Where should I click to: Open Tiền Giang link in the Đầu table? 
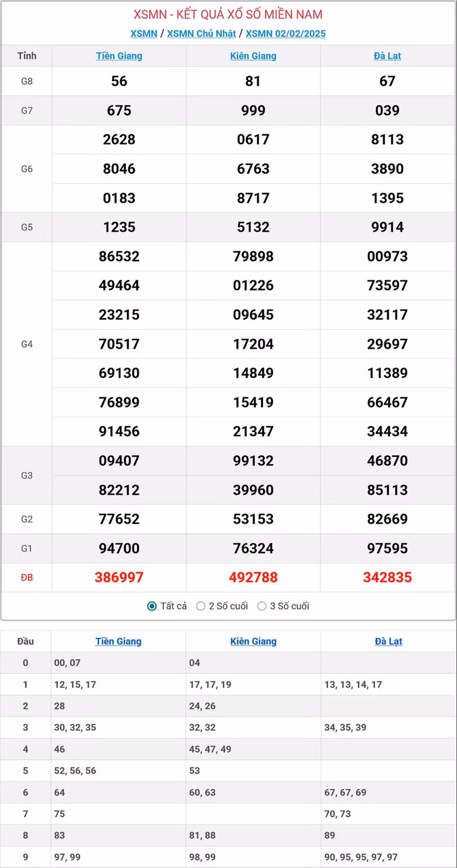click(118, 641)
